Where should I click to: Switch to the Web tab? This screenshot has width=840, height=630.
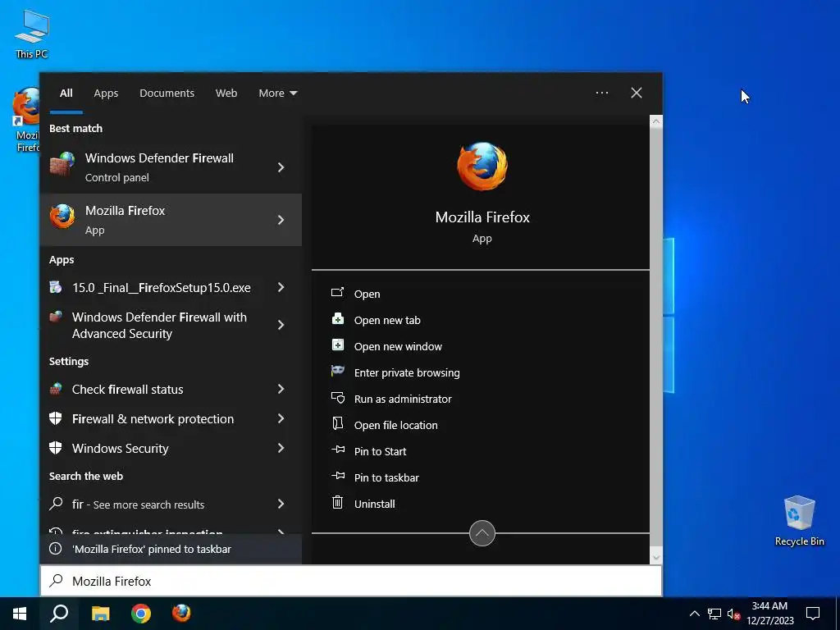226,93
